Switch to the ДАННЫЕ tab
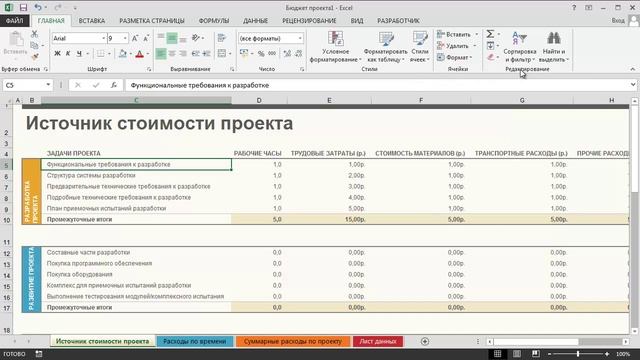 (x=256, y=20)
